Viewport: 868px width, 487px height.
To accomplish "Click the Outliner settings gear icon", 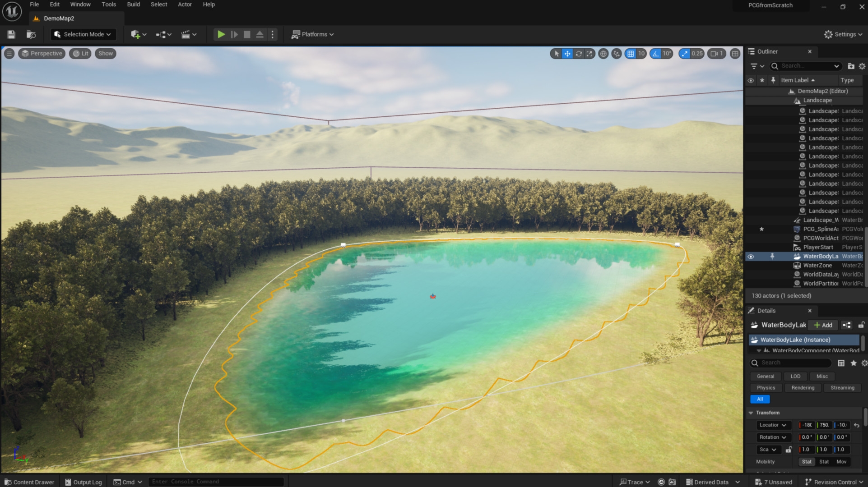I will pyautogui.click(x=862, y=66).
